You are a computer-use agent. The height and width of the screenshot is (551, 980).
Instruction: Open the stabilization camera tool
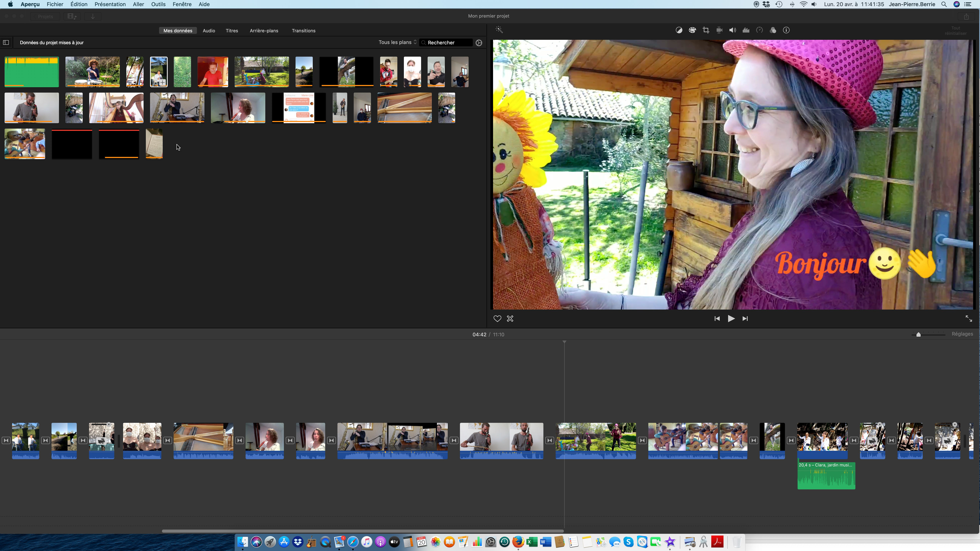pos(719,30)
